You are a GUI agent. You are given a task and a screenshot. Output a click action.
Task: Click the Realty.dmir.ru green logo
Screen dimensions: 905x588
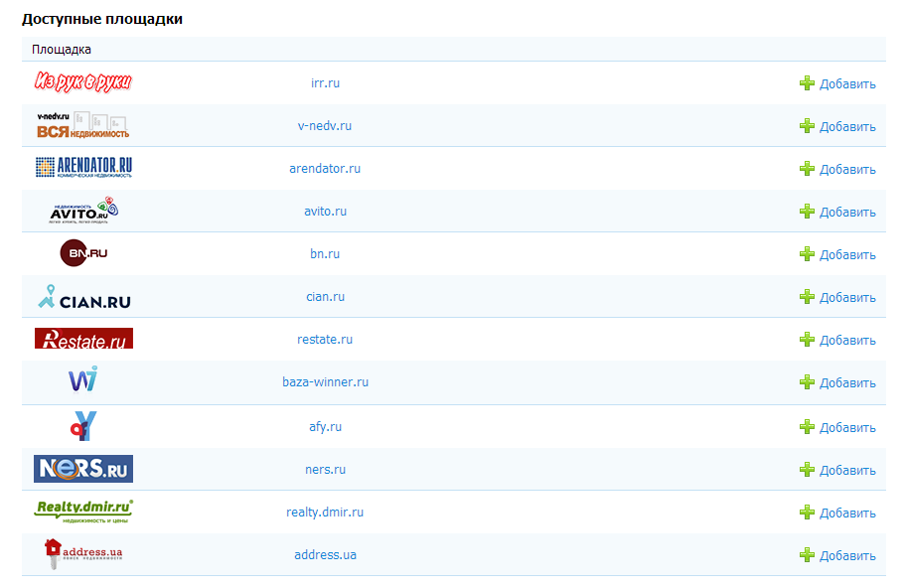pos(83,512)
